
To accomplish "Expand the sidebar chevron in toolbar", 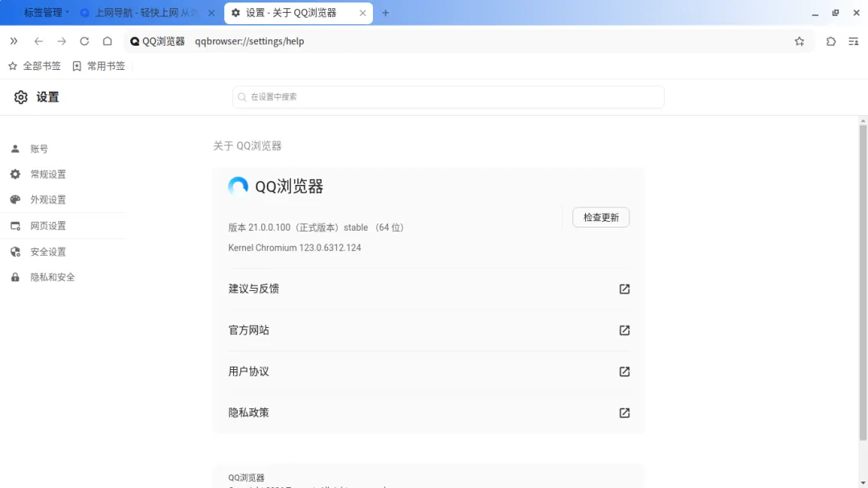I will [x=14, y=41].
